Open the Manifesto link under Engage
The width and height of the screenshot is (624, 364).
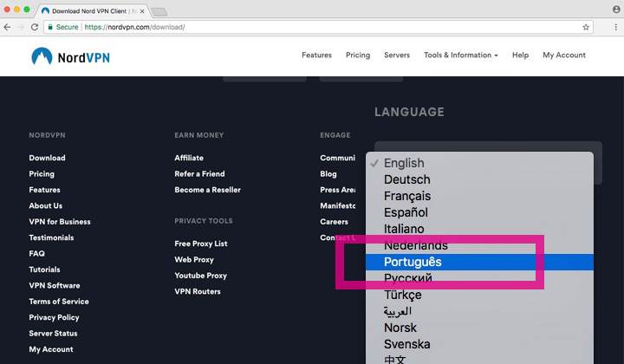337,205
